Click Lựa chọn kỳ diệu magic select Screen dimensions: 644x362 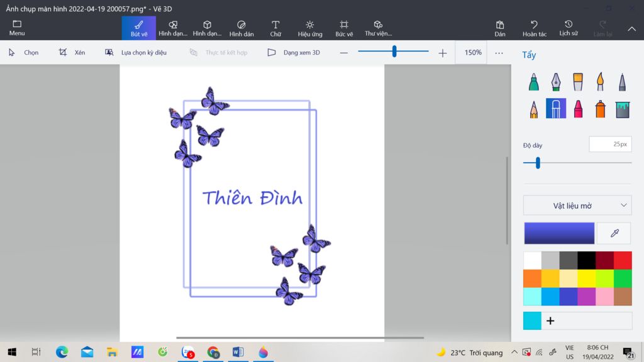[x=136, y=53]
